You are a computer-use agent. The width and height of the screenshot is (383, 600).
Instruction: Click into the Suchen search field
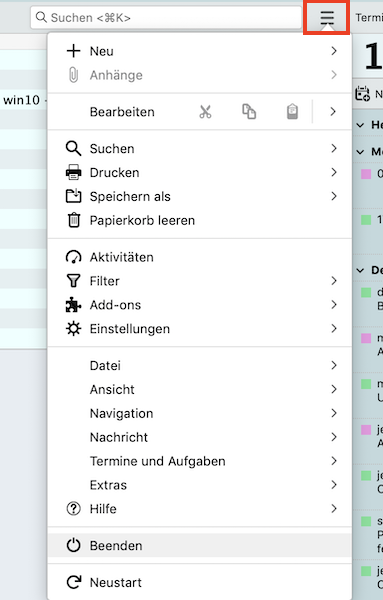point(166,18)
